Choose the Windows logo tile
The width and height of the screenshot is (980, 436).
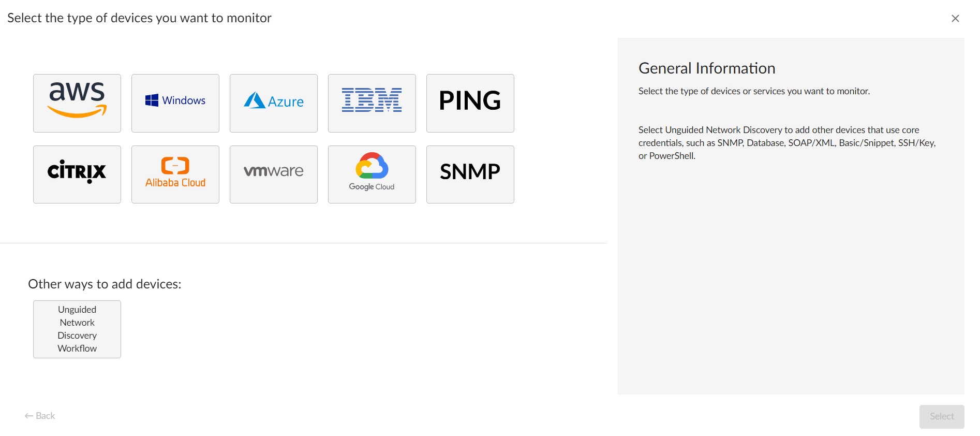point(175,103)
